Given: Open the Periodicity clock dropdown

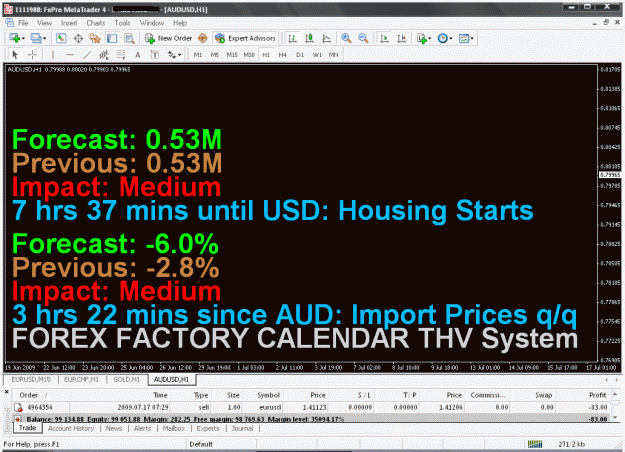Looking at the screenshot, I should 445,38.
